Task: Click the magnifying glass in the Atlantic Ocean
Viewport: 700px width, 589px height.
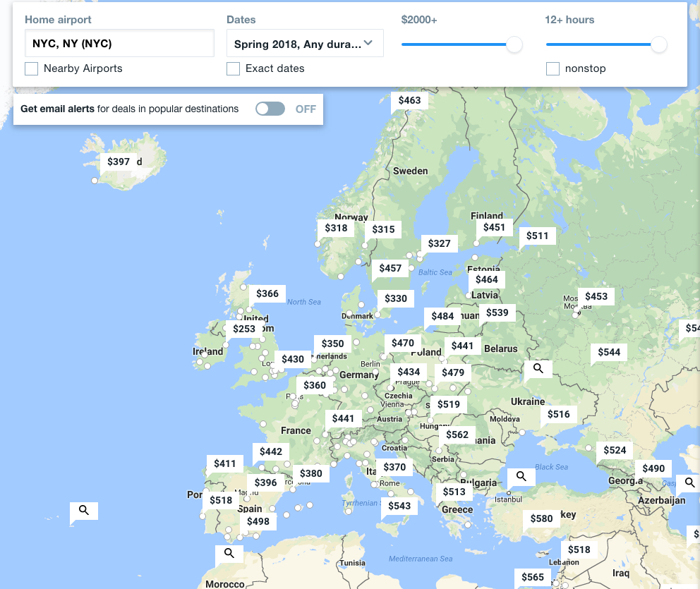Action: (84, 510)
